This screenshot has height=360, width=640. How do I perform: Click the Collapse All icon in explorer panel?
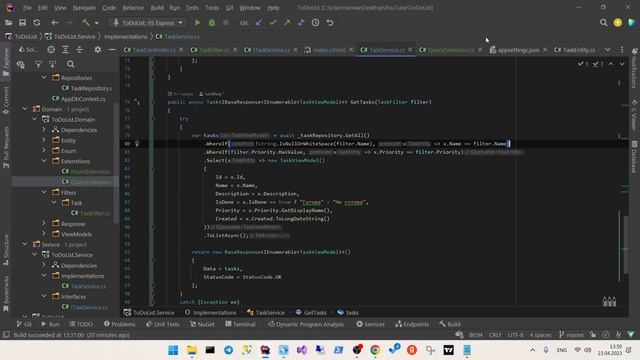click(x=79, y=50)
